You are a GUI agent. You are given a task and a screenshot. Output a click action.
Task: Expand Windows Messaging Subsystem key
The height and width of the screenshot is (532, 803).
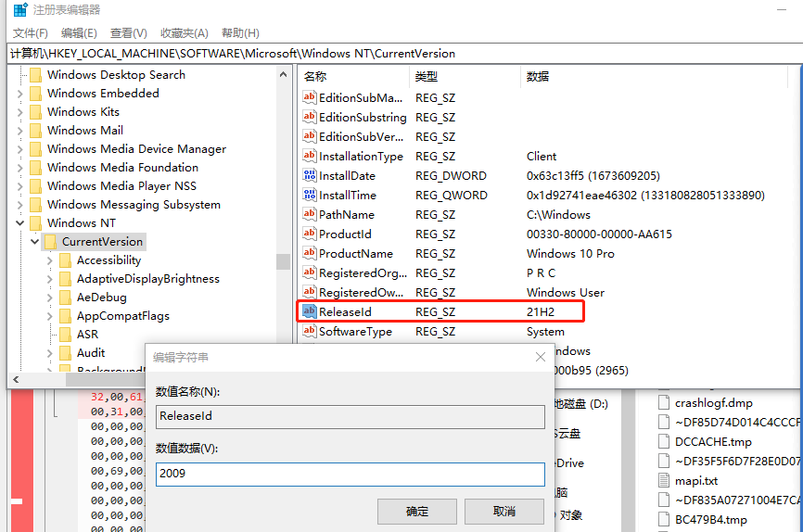20,205
